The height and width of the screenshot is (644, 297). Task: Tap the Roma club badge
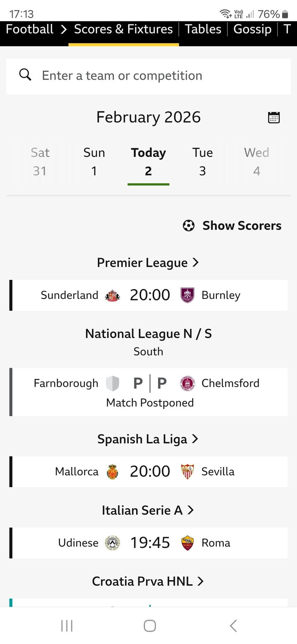[188, 543]
